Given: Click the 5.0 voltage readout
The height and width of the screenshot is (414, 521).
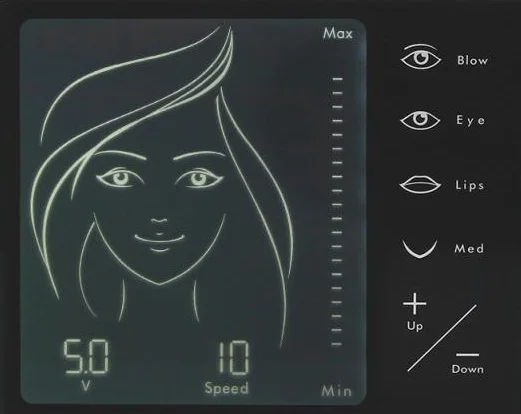Looking at the screenshot, I should [x=86, y=357].
